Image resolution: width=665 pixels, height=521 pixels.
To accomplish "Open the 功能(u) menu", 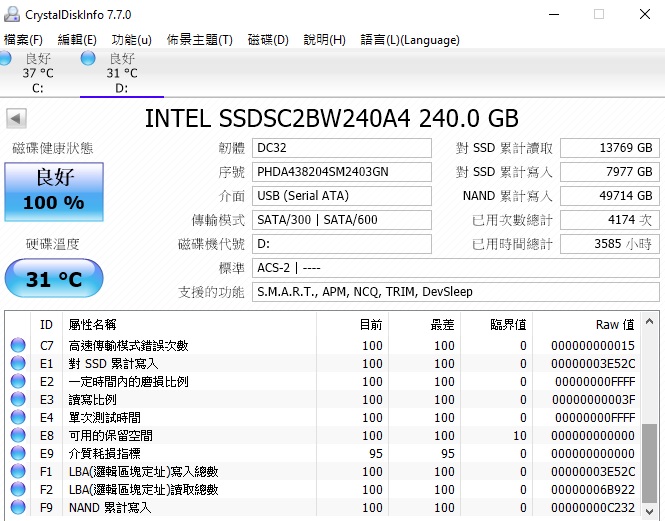I will click(x=131, y=40).
